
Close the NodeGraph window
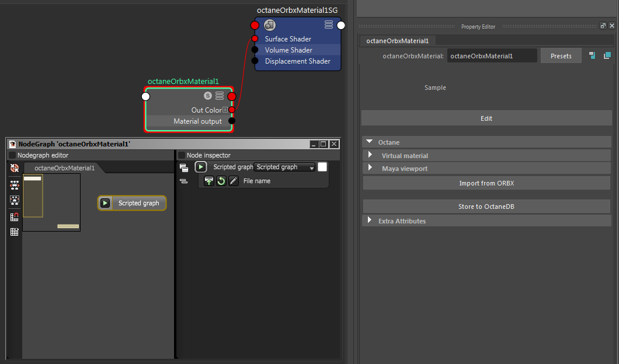334,144
